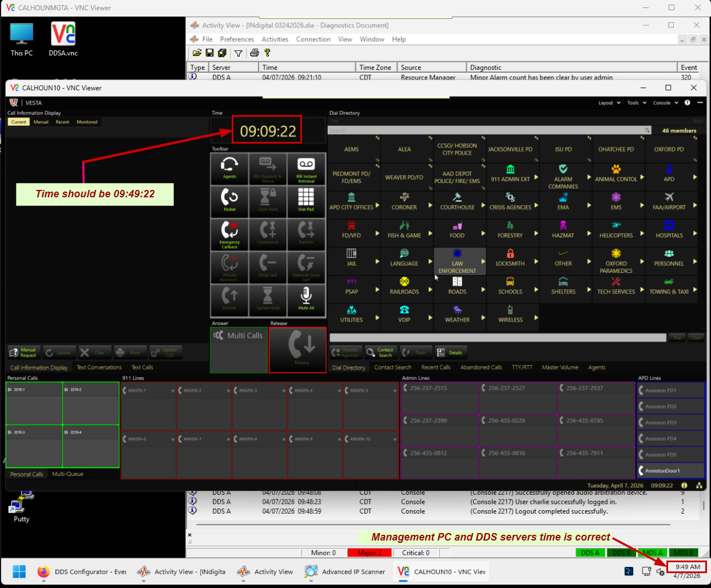Toggle Mute All microphone
The height and width of the screenshot is (588, 711).
tap(306, 300)
